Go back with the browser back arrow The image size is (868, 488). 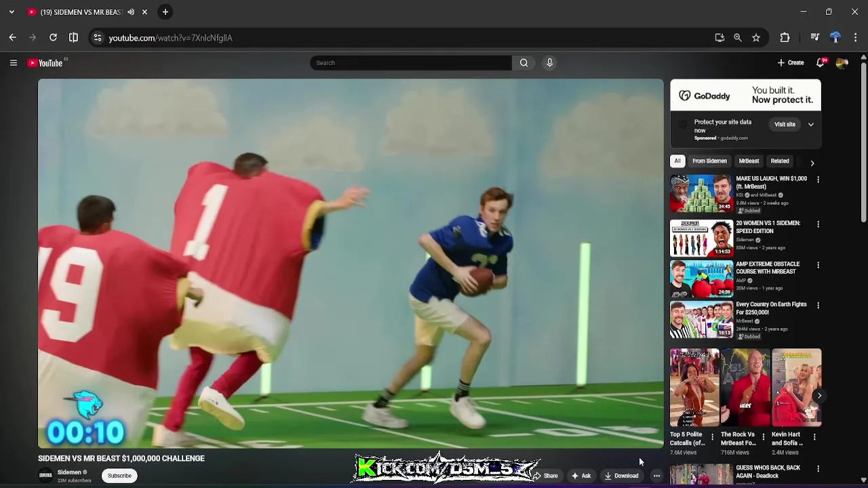(12, 38)
